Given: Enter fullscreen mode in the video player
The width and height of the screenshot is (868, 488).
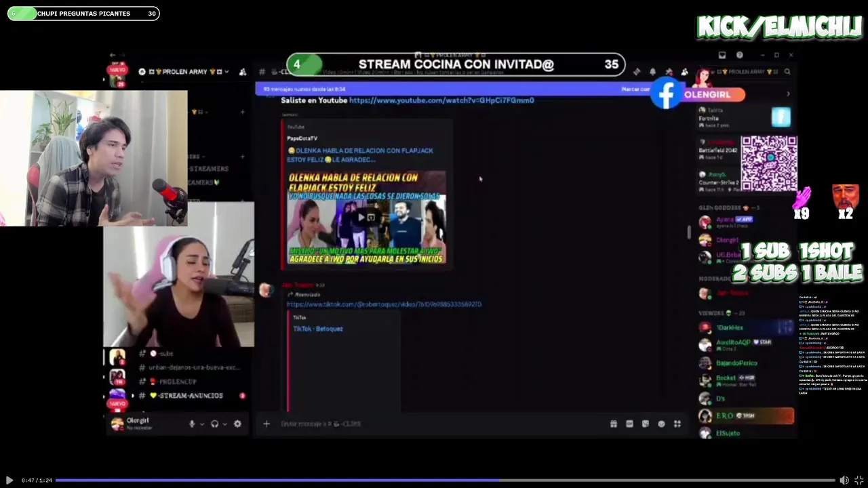Looking at the screenshot, I should [859, 480].
